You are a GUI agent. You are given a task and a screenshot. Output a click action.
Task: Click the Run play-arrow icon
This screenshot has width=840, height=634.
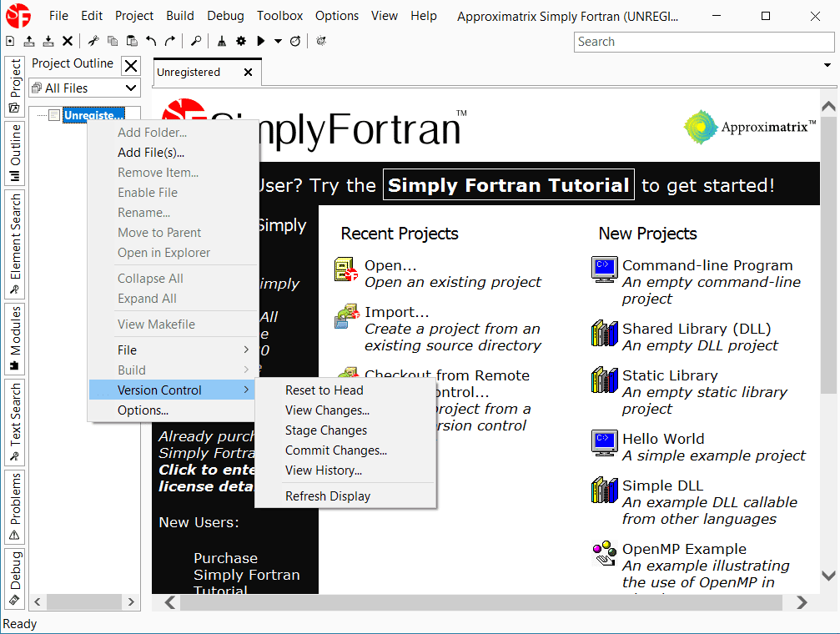pyautogui.click(x=261, y=41)
